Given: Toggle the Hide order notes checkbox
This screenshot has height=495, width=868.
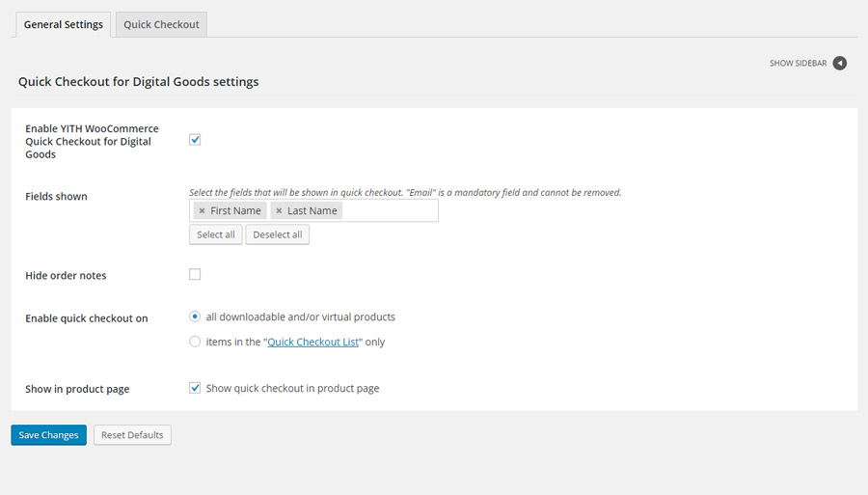Looking at the screenshot, I should pyautogui.click(x=195, y=275).
